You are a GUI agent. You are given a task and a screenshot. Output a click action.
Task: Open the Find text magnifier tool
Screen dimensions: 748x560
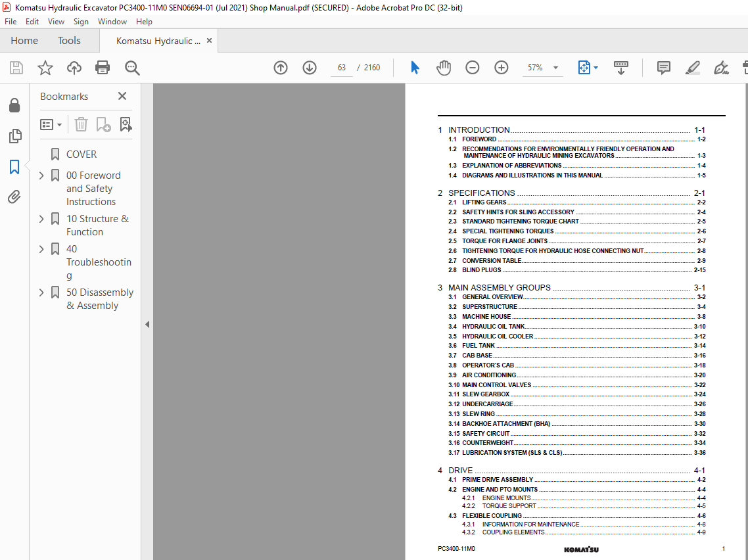(x=132, y=68)
